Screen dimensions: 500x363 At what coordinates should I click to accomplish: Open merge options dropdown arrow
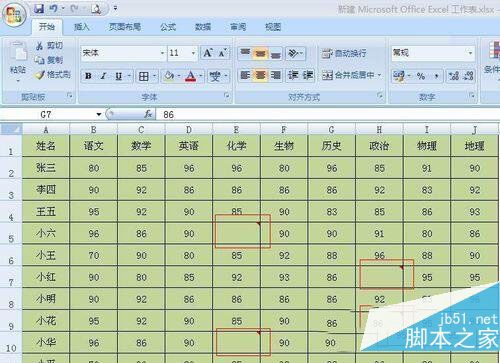pos(379,75)
